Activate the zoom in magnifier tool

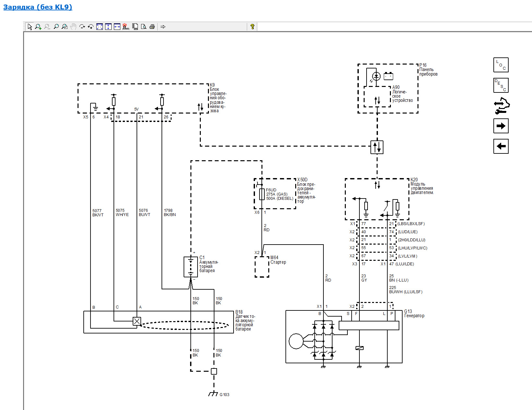[x=38, y=27]
